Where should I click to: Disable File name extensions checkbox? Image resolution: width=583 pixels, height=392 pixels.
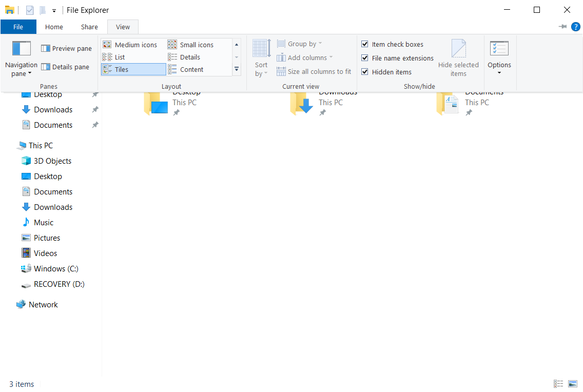point(365,58)
